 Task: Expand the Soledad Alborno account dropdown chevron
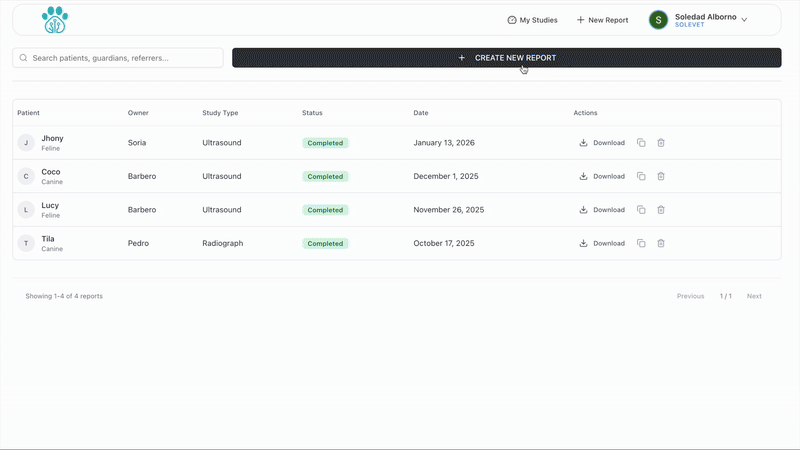(x=744, y=20)
